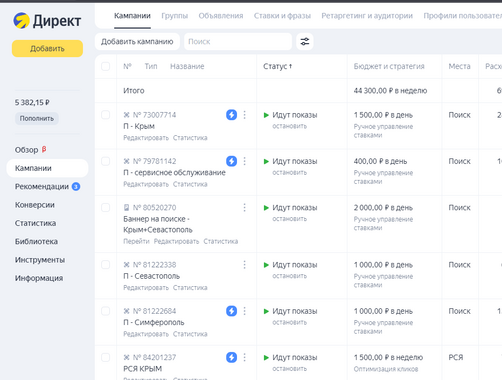The image size is (502, 380).
Task: Sort by the Статус column header
Action: 277,66
